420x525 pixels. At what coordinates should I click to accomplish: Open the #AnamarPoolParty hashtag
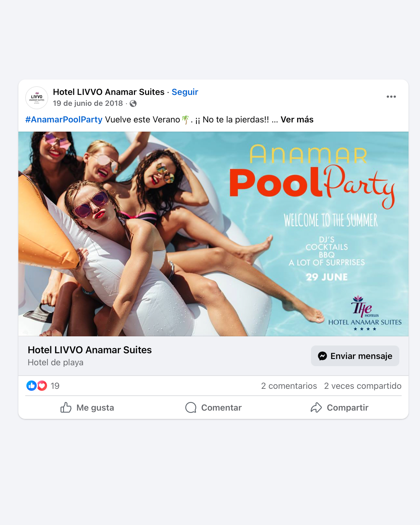click(64, 120)
